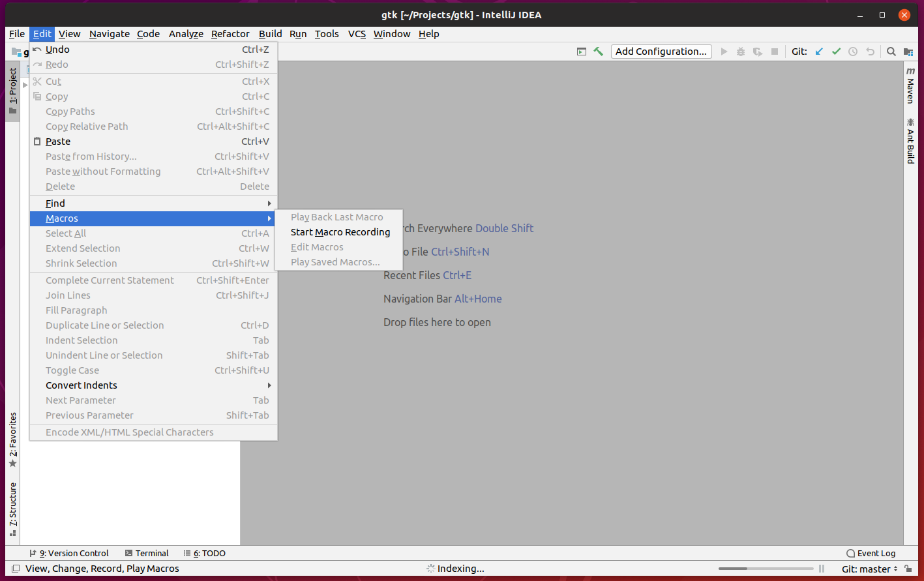
Task: Open the Project Structure icon
Action: 908,52
